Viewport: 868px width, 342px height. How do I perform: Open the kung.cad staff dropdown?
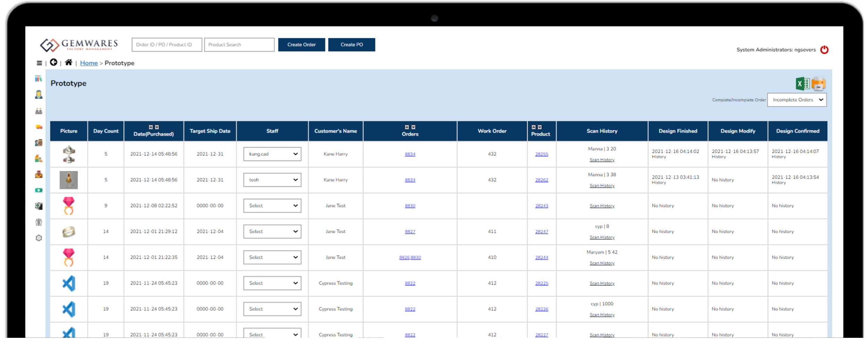tap(272, 154)
